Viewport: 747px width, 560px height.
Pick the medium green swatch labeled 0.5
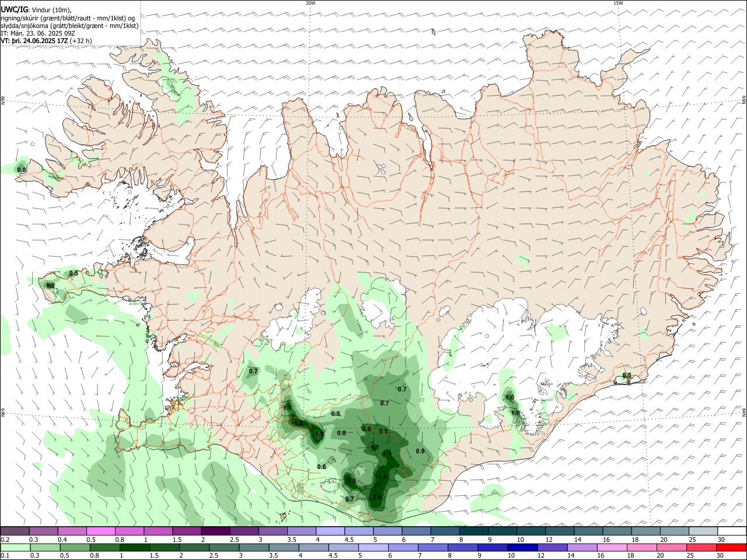(76, 548)
